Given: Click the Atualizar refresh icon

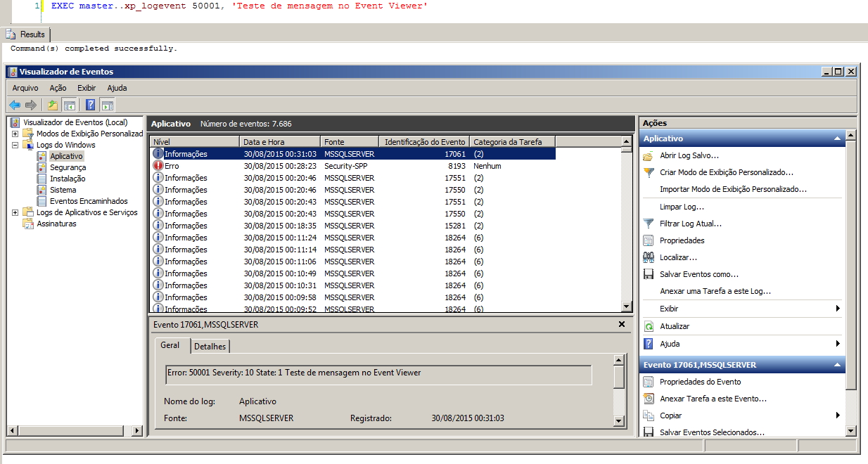Looking at the screenshot, I should 649,326.
